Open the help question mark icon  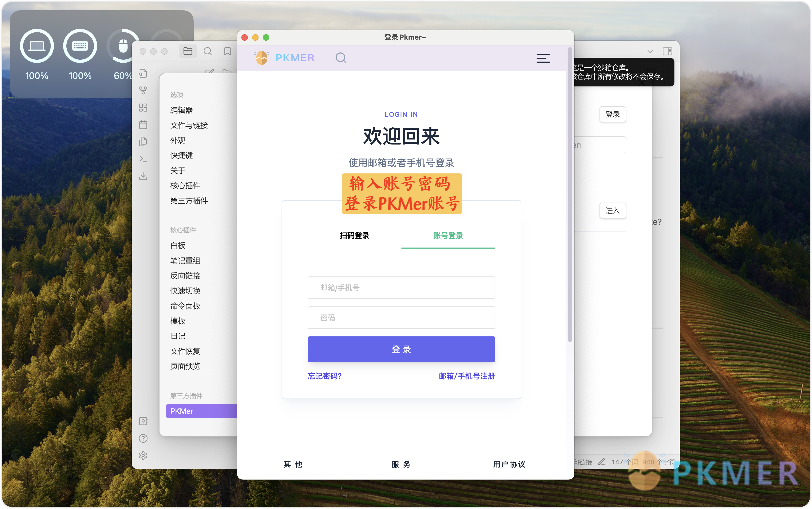pyautogui.click(x=143, y=438)
